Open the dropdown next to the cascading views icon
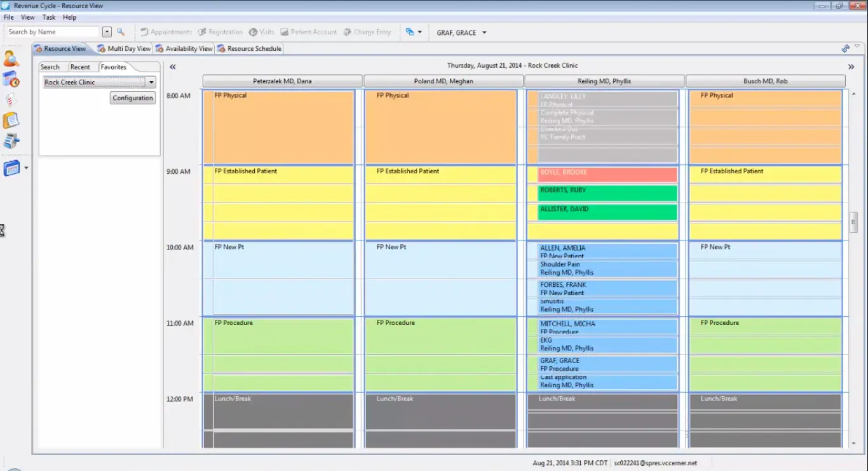Viewport: 868px width, 471px height. (421, 32)
